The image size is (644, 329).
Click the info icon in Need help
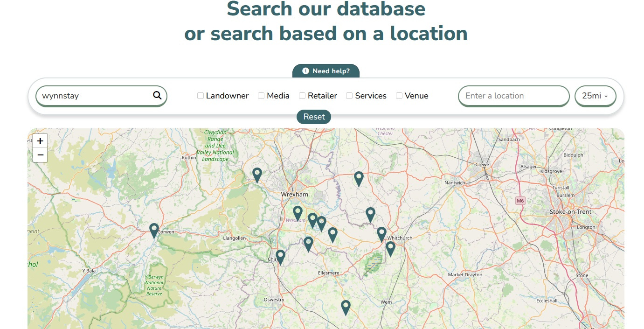pyautogui.click(x=305, y=71)
